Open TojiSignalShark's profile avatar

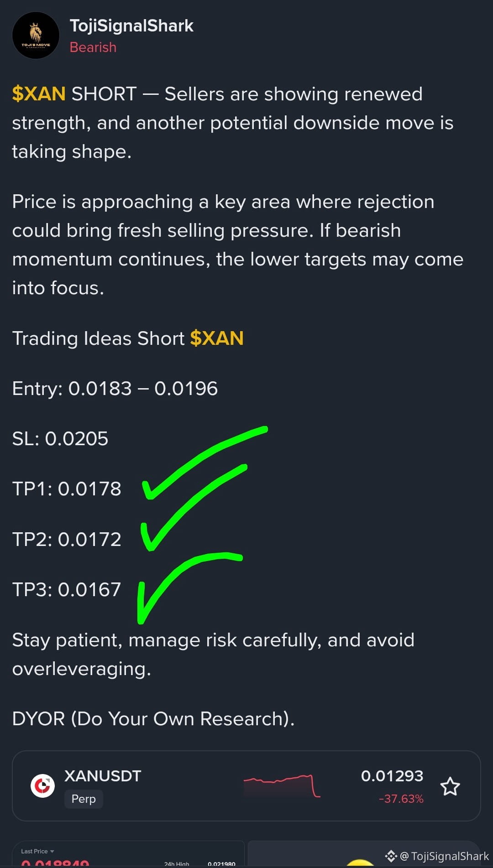(x=36, y=36)
